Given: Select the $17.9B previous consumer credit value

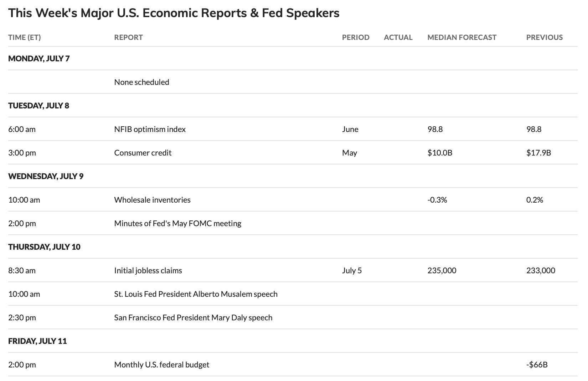Looking at the screenshot, I should coord(538,153).
